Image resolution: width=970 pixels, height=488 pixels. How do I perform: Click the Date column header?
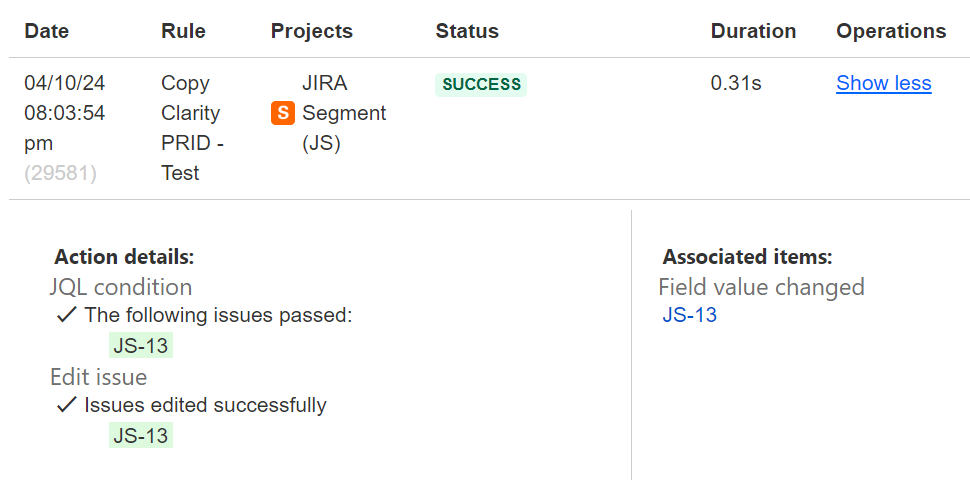coord(46,31)
